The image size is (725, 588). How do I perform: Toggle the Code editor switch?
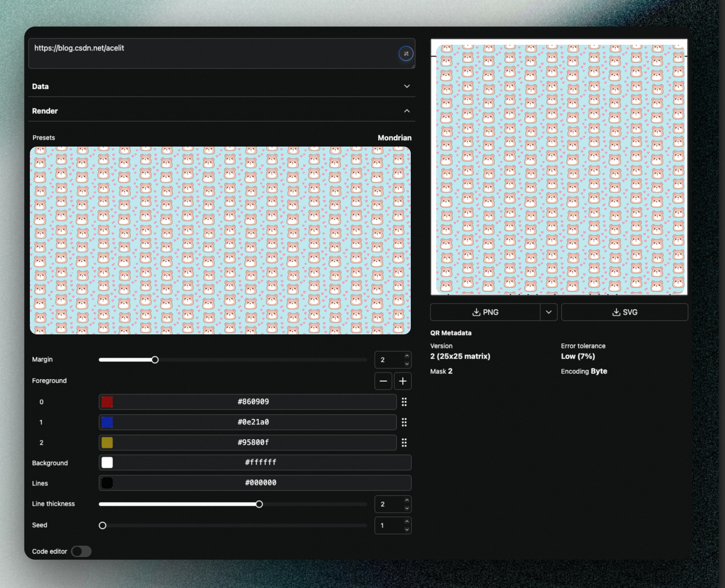pyautogui.click(x=81, y=551)
